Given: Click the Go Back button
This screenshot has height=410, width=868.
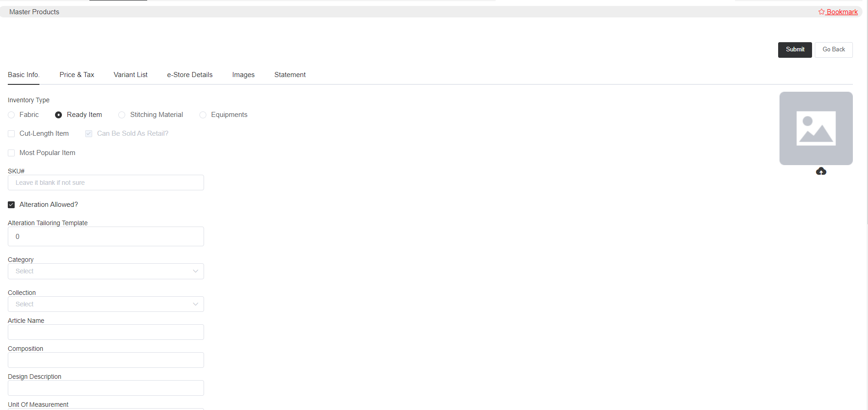Looking at the screenshot, I should (833, 50).
